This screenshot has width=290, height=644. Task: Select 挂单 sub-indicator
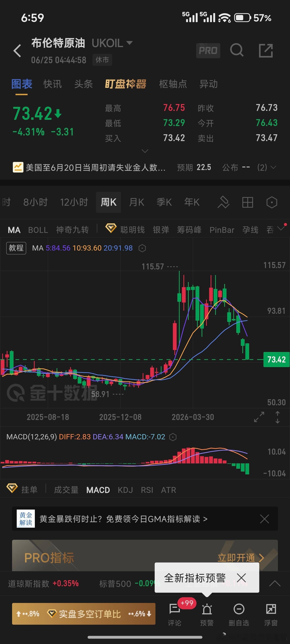(x=29, y=490)
